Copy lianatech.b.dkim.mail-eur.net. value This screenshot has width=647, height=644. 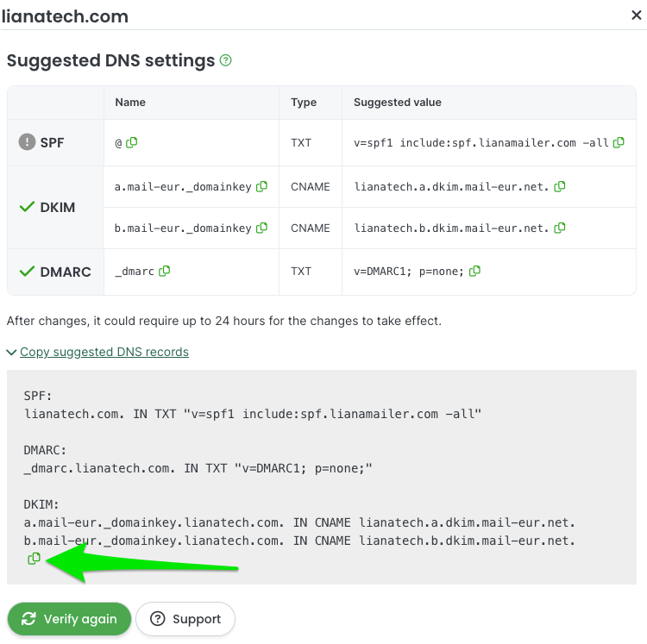(x=560, y=228)
